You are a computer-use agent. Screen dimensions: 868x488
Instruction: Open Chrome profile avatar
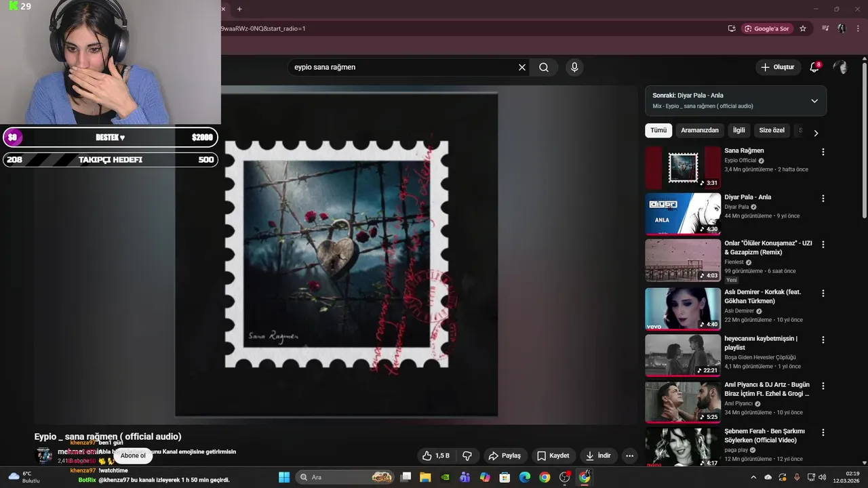point(842,28)
